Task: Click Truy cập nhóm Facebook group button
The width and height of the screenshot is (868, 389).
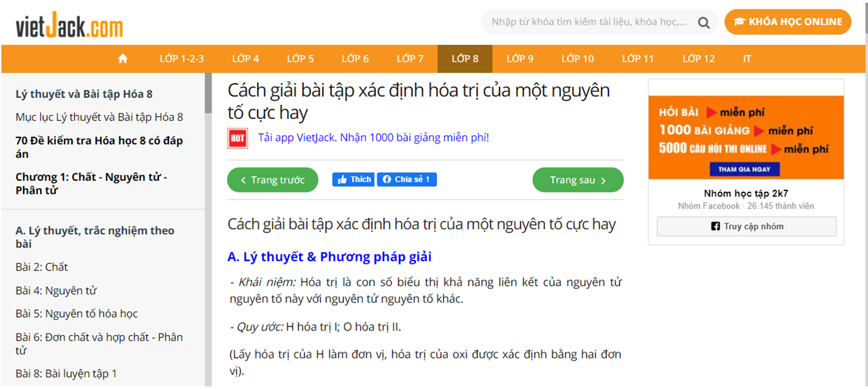Action: (746, 226)
